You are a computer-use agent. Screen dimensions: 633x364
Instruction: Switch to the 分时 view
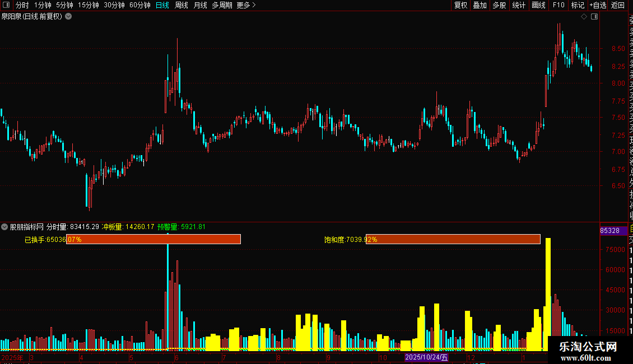click(22, 5)
